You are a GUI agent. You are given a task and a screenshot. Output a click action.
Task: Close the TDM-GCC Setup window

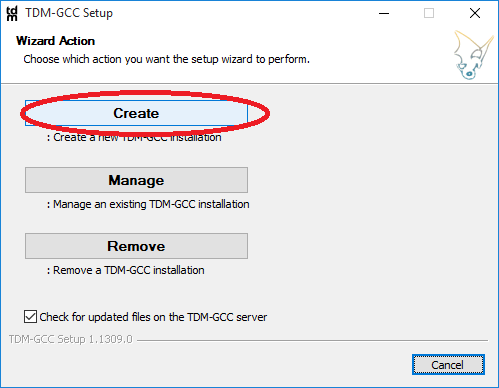(x=475, y=14)
